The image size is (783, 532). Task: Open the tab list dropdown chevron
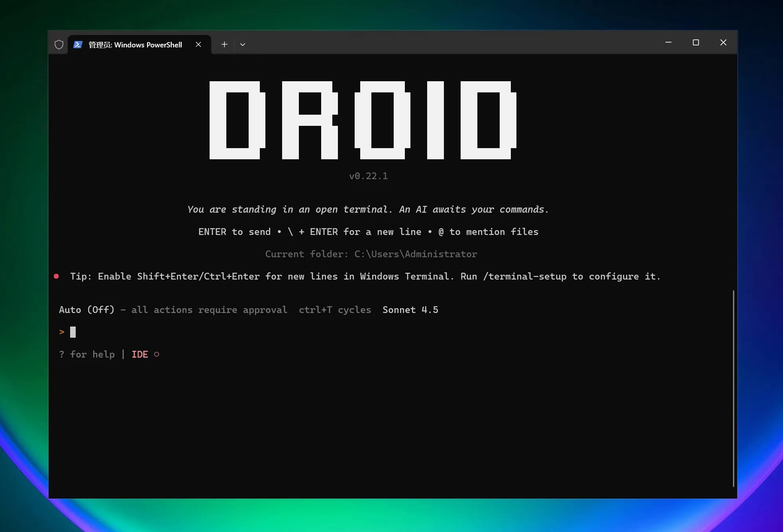[x=243, y=44]
